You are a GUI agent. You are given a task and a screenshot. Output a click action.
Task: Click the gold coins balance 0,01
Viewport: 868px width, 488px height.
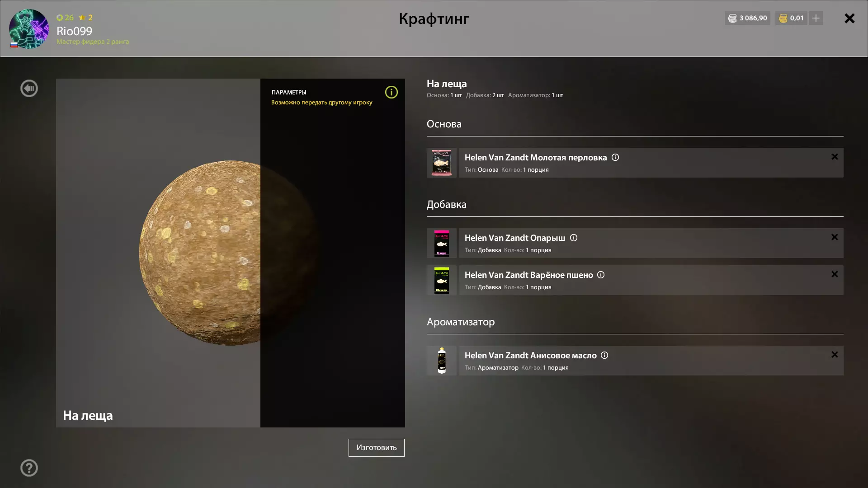791,18
